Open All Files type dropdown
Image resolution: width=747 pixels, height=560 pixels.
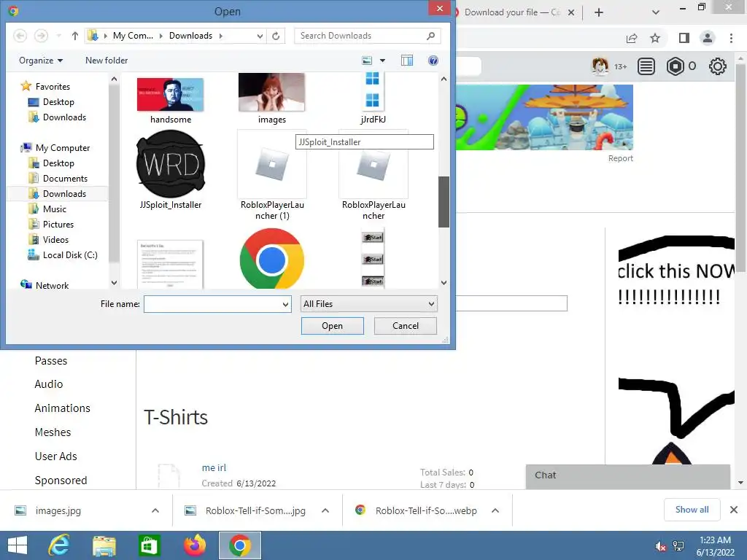(368, 304)
